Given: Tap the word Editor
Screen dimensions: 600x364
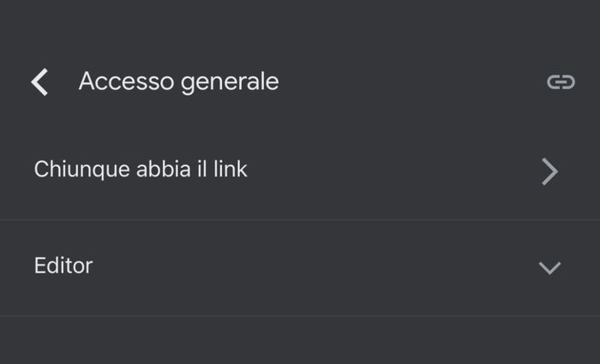Looking at the screenshot, I should click(x=63, y=266).
